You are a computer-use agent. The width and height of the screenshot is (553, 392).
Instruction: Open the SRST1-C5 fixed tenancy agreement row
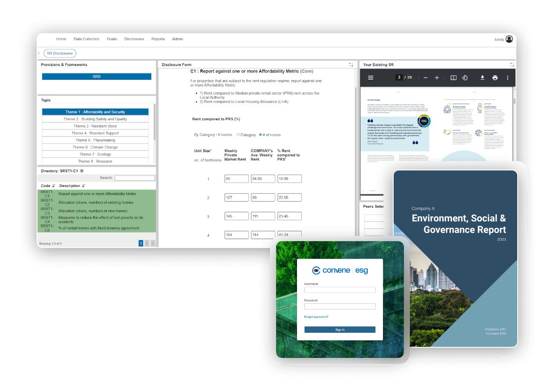coord(97,228)
